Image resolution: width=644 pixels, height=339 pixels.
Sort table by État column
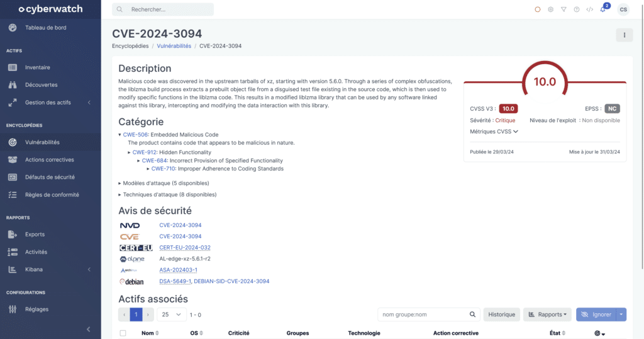(x=557, y=333)
